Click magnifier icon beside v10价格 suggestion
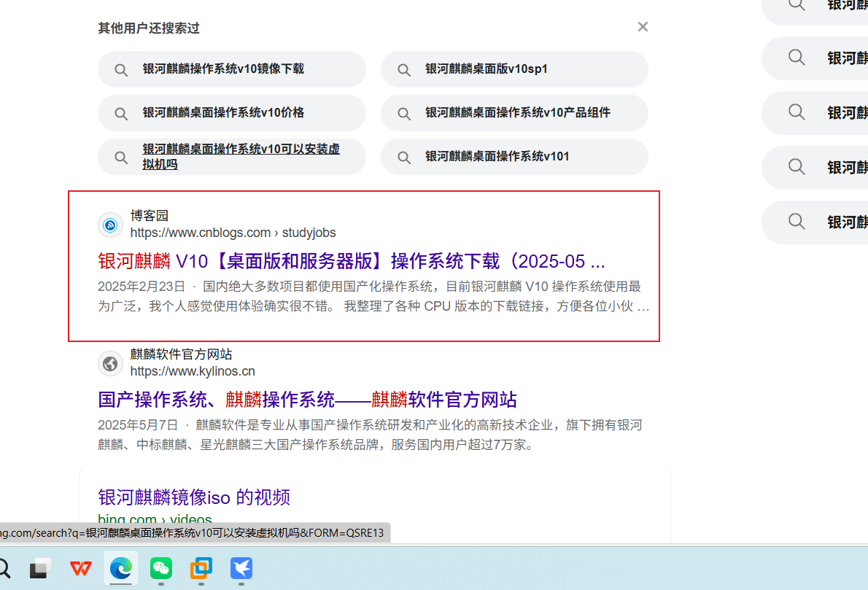This screenshot has width=868, height=590. (120, 114)
